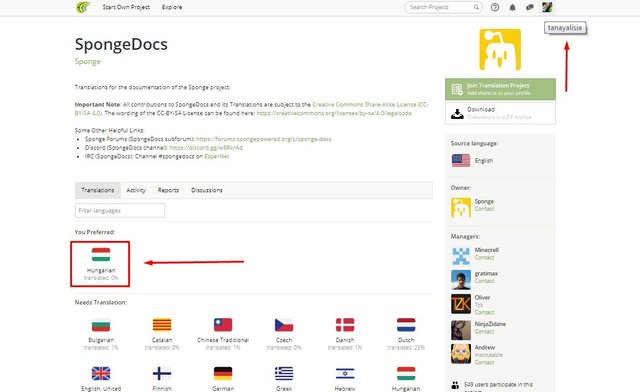Switch to Reports tab

[x=168, y=190]
